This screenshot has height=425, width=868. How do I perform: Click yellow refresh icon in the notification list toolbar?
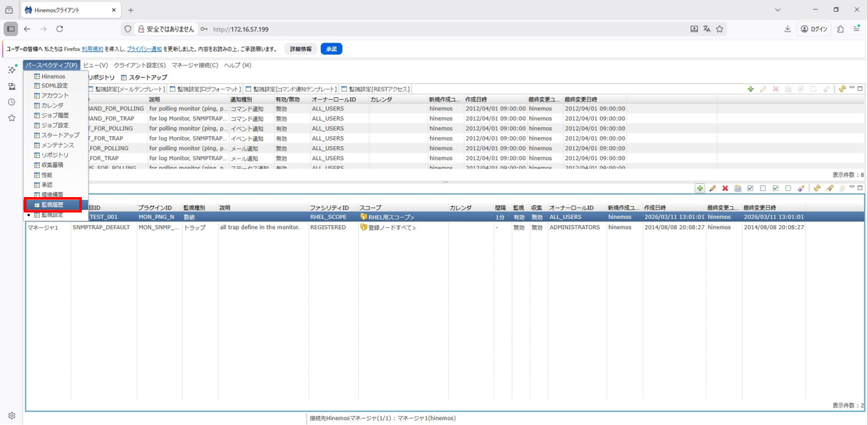tap(842, 89)
